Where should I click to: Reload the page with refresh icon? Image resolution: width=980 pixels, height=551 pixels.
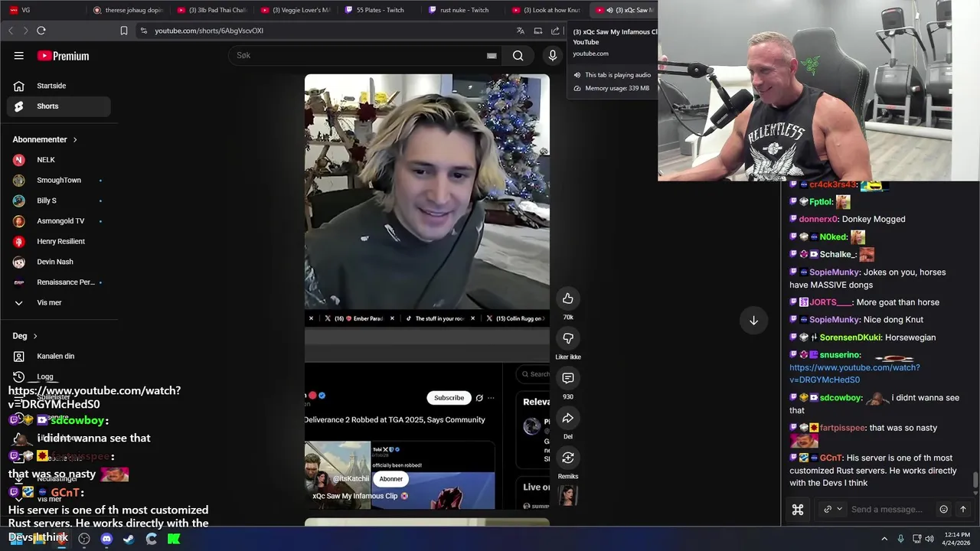coord(41,31)
